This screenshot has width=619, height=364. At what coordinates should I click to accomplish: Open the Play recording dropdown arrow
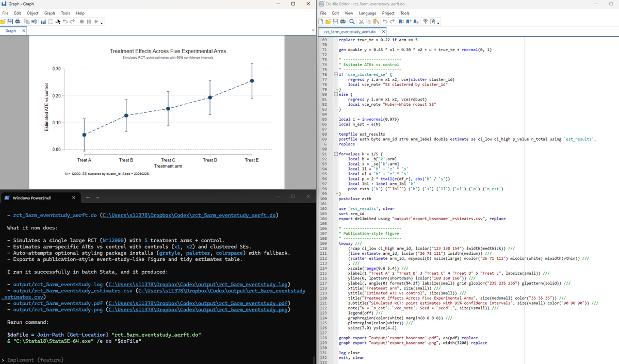102,23
